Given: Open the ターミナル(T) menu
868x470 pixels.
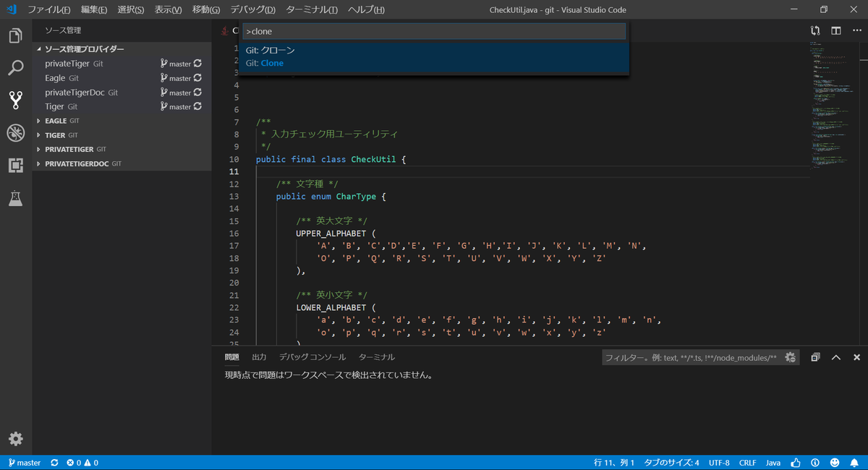Looking at the screenshot, I should (312, 10).
